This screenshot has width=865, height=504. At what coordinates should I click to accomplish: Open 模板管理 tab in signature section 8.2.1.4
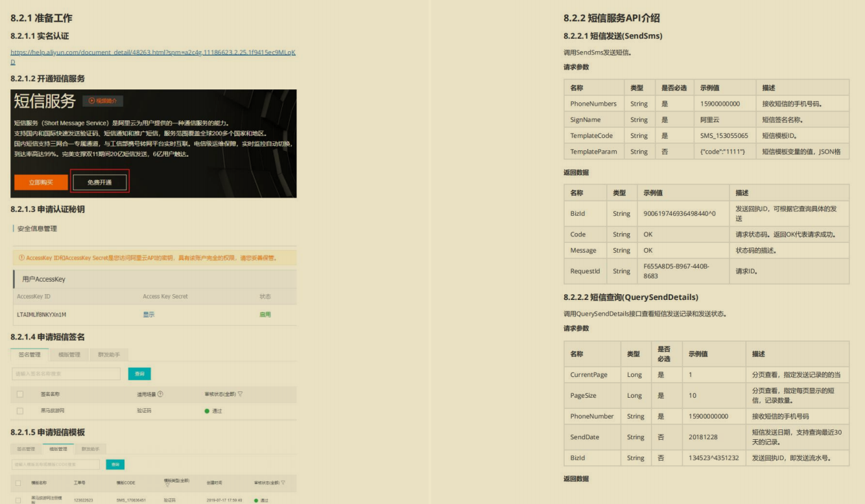69,354
